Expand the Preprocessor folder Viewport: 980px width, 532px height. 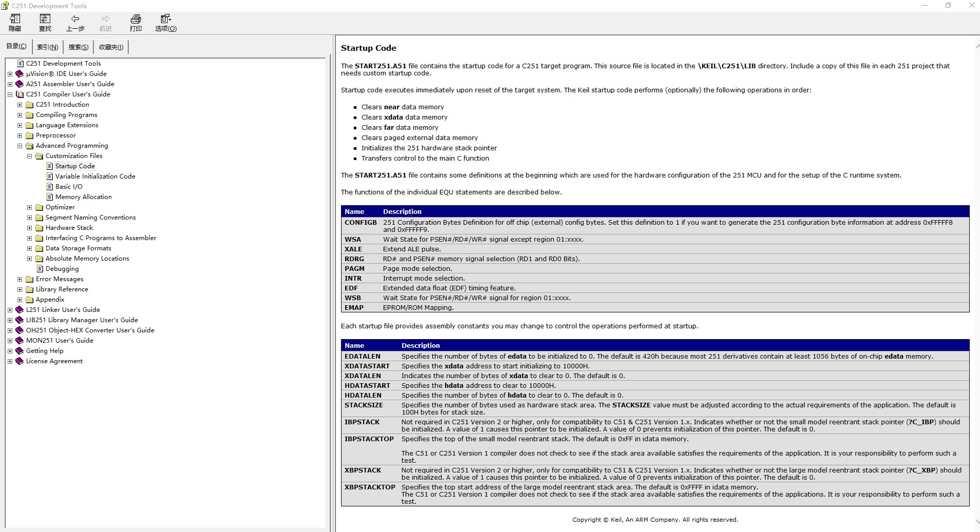[19, 135]
